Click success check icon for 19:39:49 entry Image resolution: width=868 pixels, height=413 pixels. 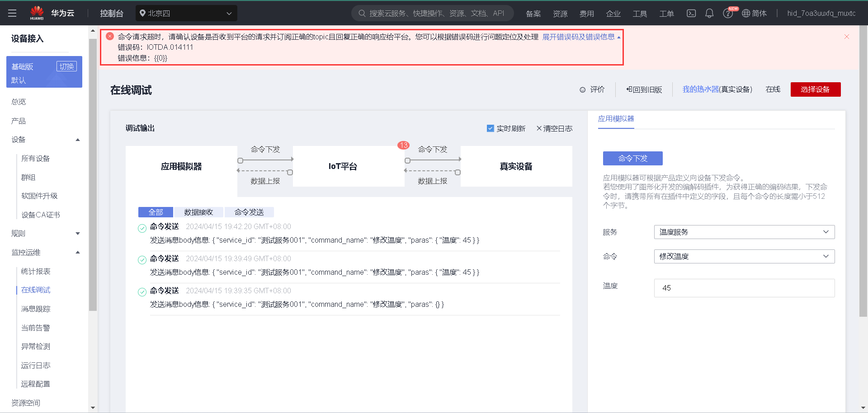point(142,260)
